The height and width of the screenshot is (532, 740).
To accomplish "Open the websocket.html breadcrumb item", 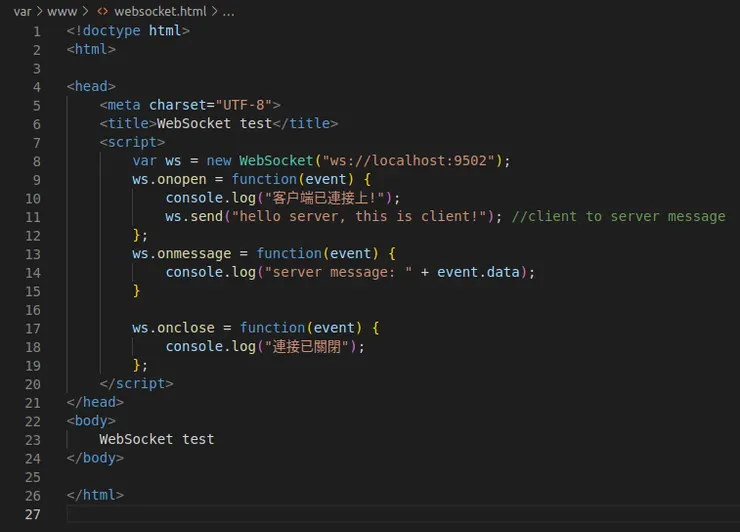I will 160,11.
